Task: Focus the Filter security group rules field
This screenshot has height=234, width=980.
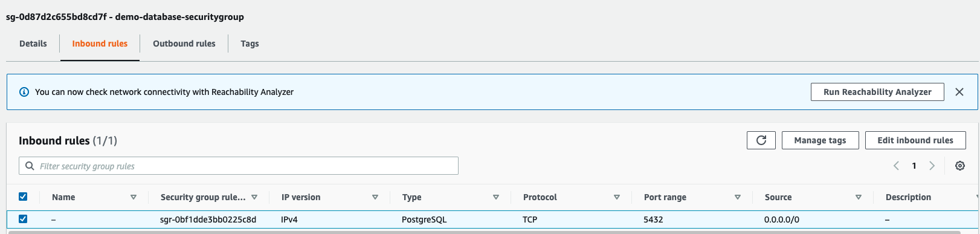Action: click(239, 166)
